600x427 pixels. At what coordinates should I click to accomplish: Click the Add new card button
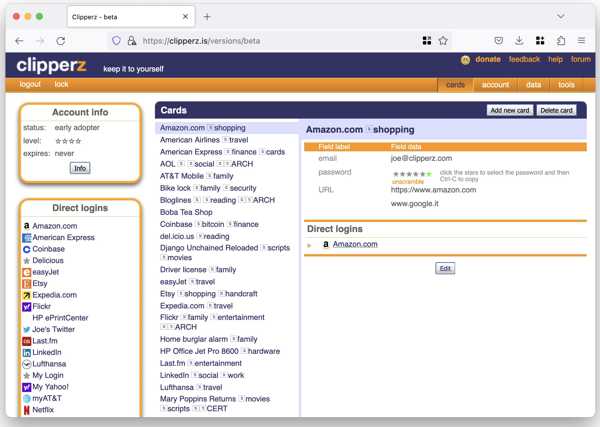coord(510,111)
